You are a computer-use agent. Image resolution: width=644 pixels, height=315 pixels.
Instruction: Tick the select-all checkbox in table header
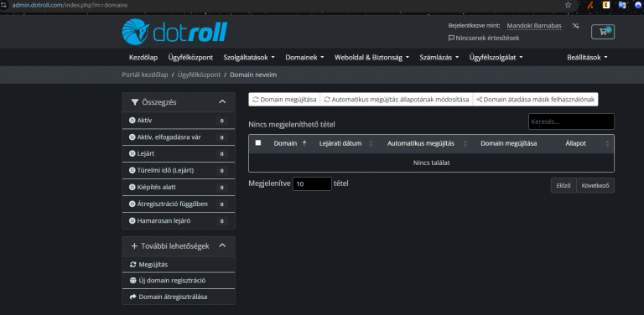click(x=258, y=142)
